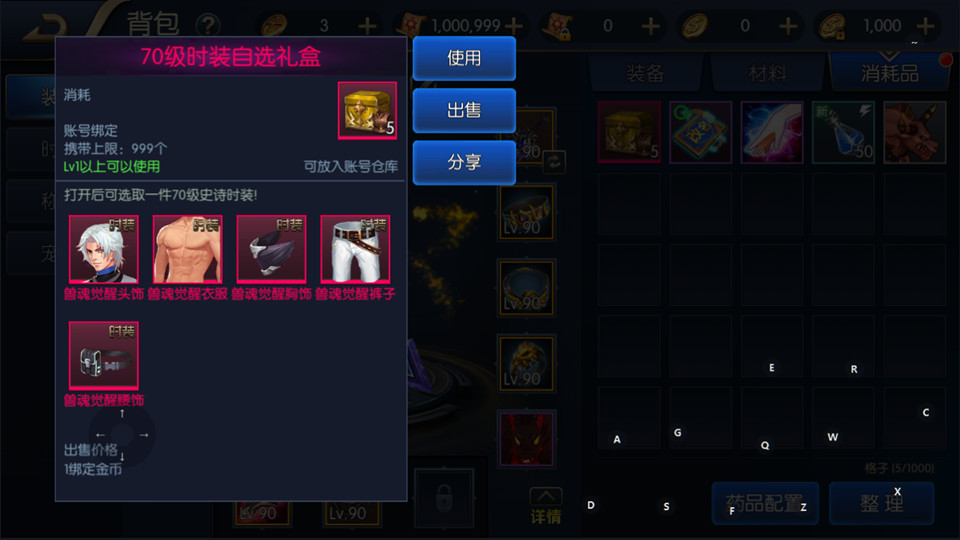The image size is (960, 540).
Task: Click the 使用 (Use) button
Action: coord(464,58)
